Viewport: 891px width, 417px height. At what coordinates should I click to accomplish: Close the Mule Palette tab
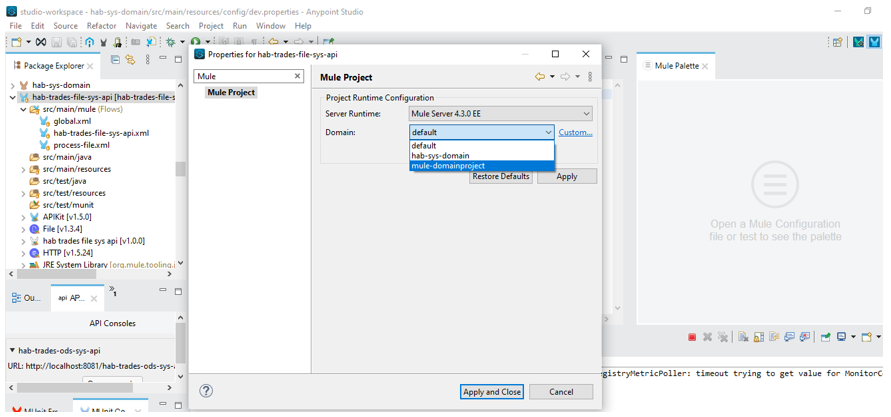(x=705, y=66)
